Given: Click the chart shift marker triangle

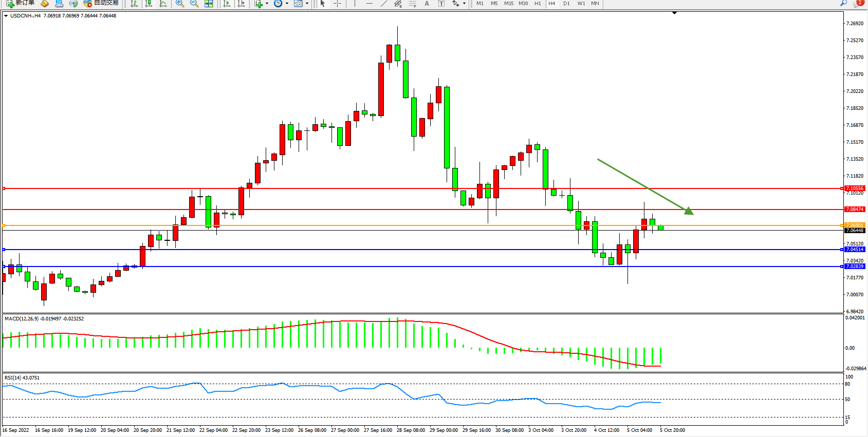Looking at the screenshot, I should tap(674, 13).
